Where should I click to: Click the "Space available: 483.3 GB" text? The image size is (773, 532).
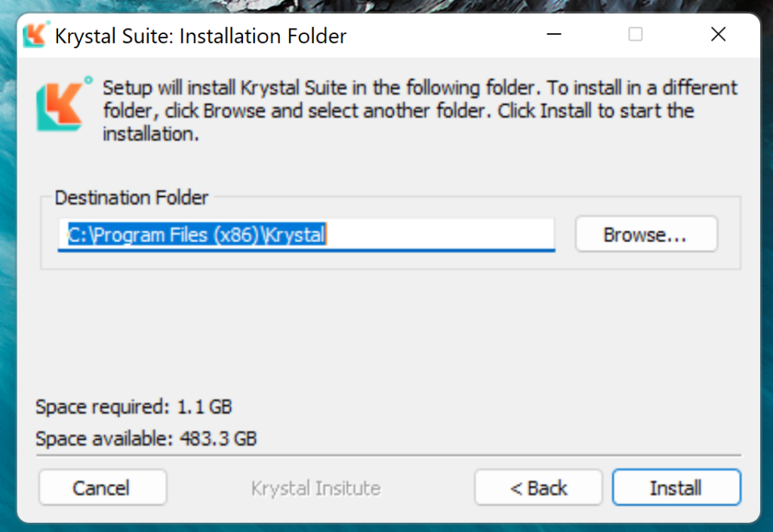[146, 438]
